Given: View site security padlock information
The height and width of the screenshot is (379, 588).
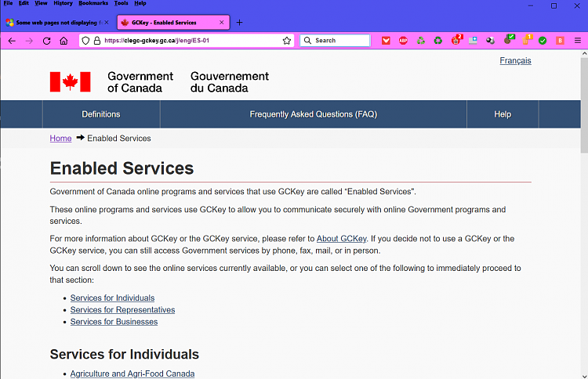Looking at the screenshot, I should 97,41.
